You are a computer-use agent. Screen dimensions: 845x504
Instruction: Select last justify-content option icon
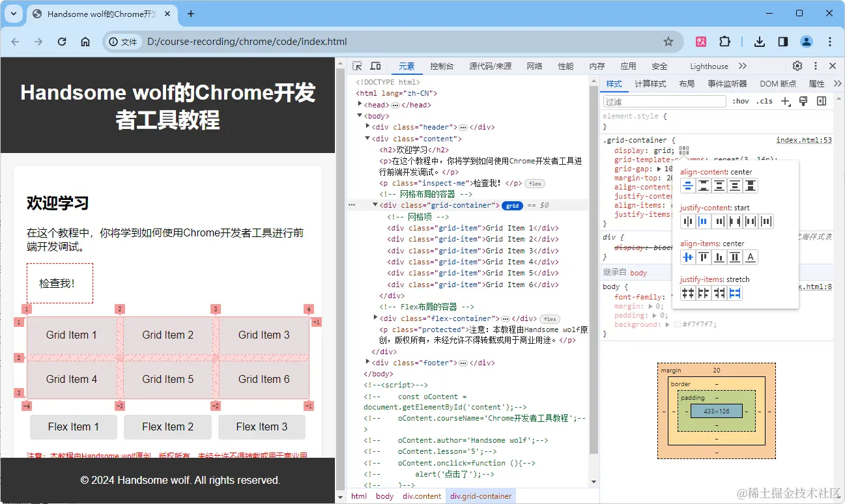click(x=766, y=221)
